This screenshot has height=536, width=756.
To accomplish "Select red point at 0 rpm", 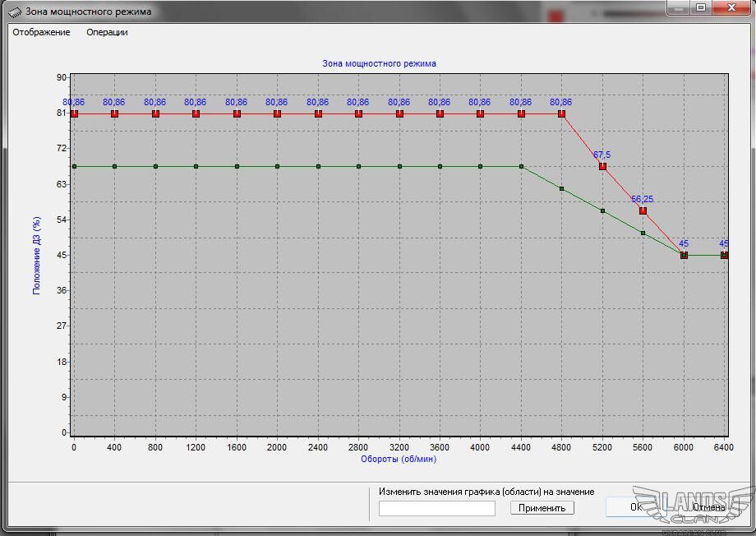I will coord(74,113).
